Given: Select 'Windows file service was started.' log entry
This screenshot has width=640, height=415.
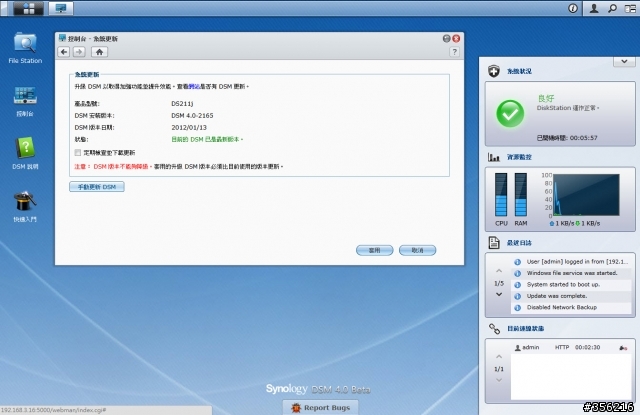Looking at the screenshot, I should click(x=571, y=273).
